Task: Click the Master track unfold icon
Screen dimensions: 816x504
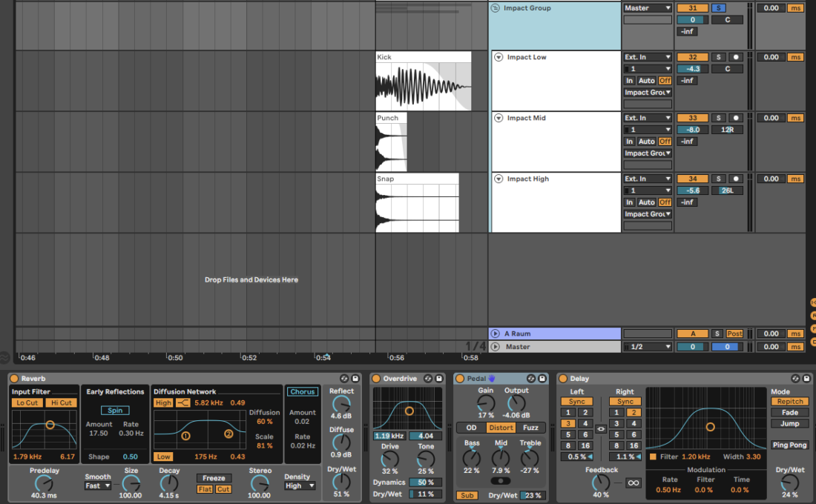Action: pyautogui.click(x=496, y=346)
